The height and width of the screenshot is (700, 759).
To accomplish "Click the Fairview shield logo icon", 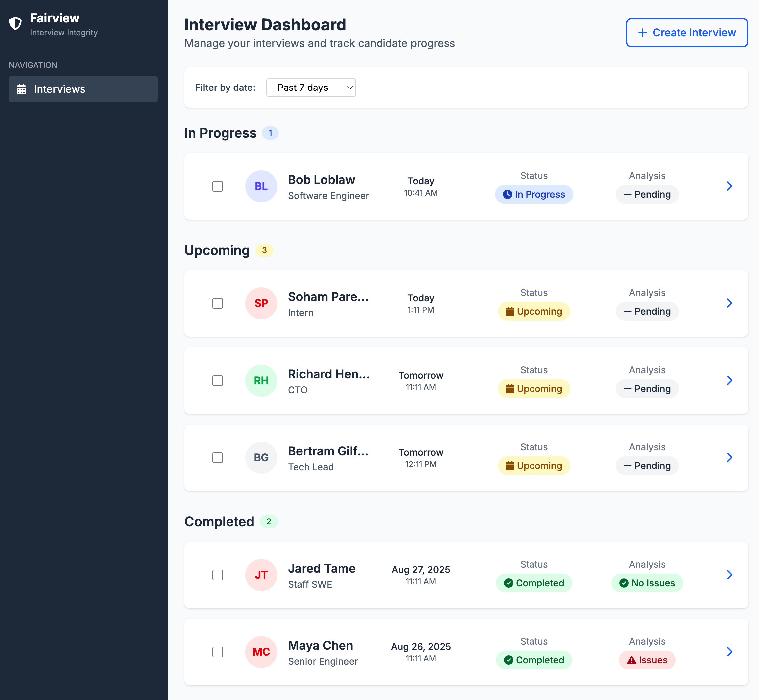I will pos(15,23).
